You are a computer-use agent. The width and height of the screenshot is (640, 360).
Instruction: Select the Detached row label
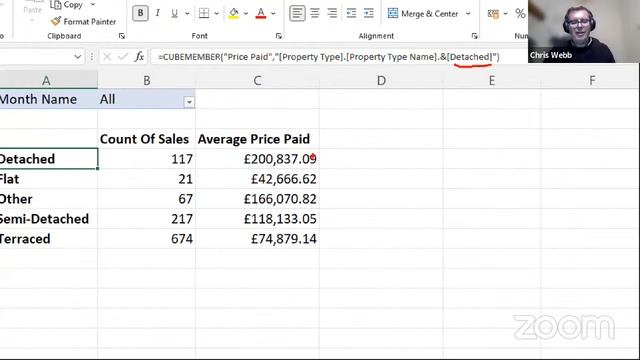tap(49, 159)
